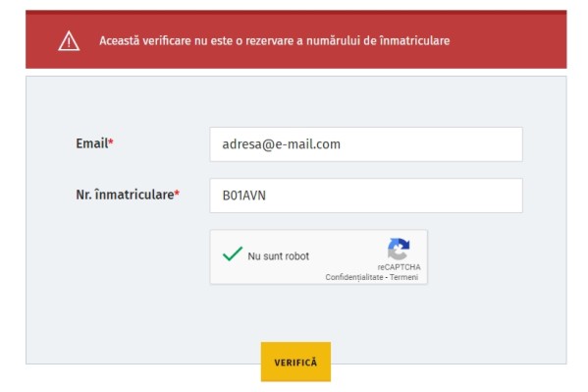Viewport: 588px width, 392px height.
Task: Toggle the 'Nu sunt robot' checkmark
Action: [233, 254]
